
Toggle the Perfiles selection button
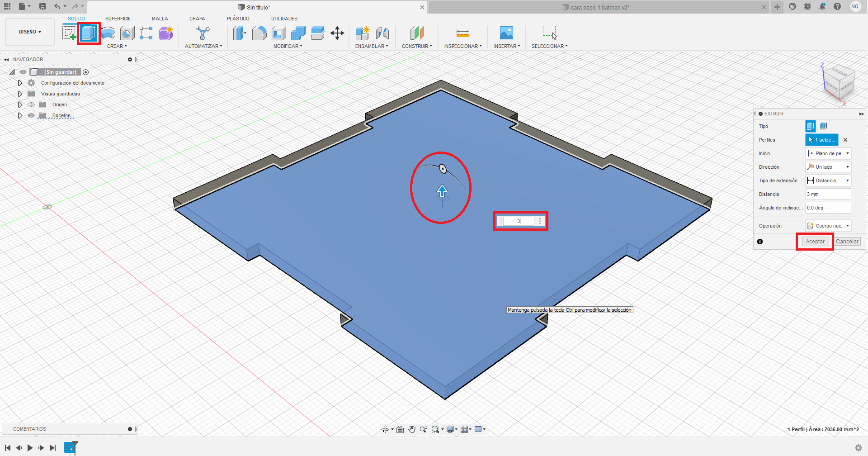[822, 140]
